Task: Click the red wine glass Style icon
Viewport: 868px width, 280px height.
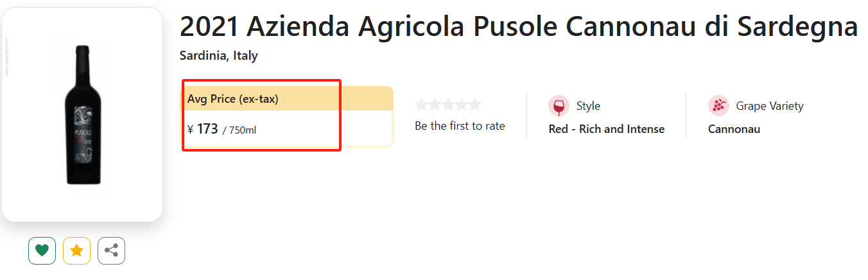Action: pos(559,106)
